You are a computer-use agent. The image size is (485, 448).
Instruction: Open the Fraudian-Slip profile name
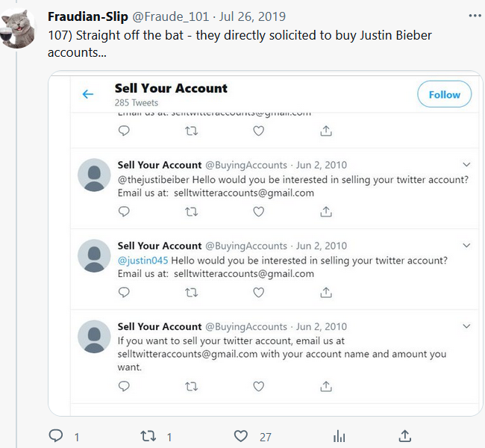94,16
